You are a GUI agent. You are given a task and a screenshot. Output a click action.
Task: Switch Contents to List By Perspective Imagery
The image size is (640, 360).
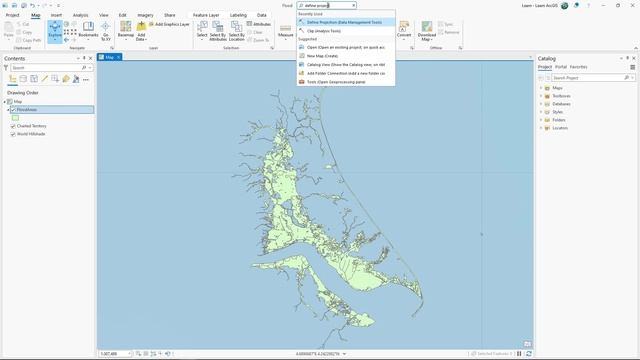point(76,79)
